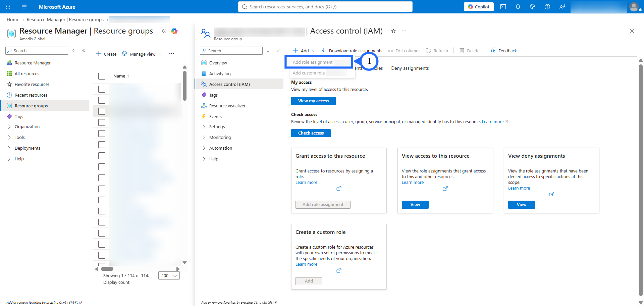Click View under View deny assignments
Viewport: 644px width, 306px height.
click(522, 204)
